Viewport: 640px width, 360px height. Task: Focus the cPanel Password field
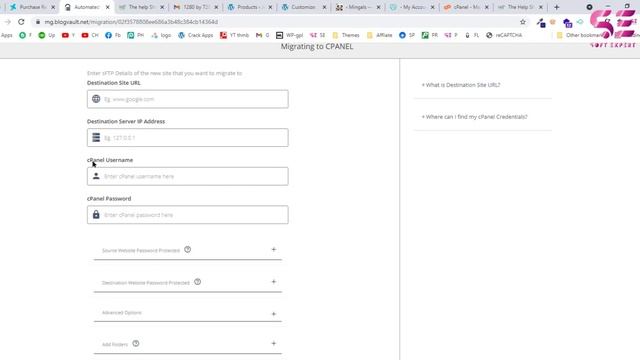[188, 215]
